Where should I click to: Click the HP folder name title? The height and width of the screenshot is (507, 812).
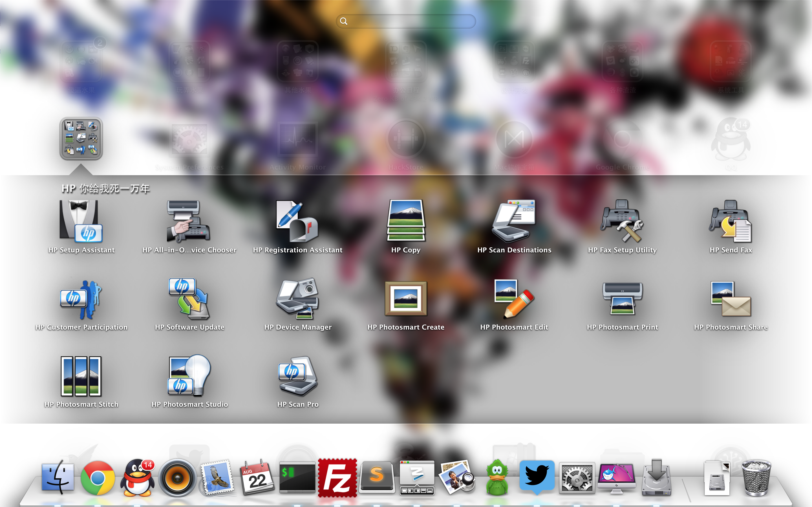[x=105, y=188]
